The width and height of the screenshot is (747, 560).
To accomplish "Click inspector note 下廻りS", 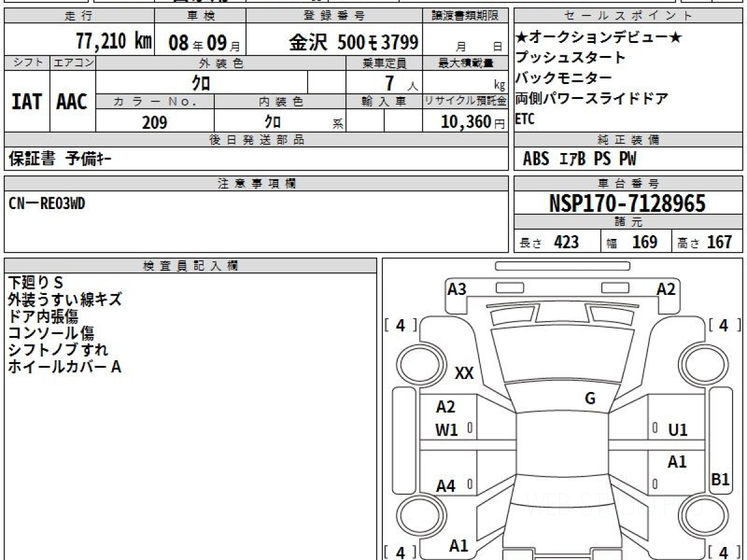I will pyautogui.click(x=35, y=282).
